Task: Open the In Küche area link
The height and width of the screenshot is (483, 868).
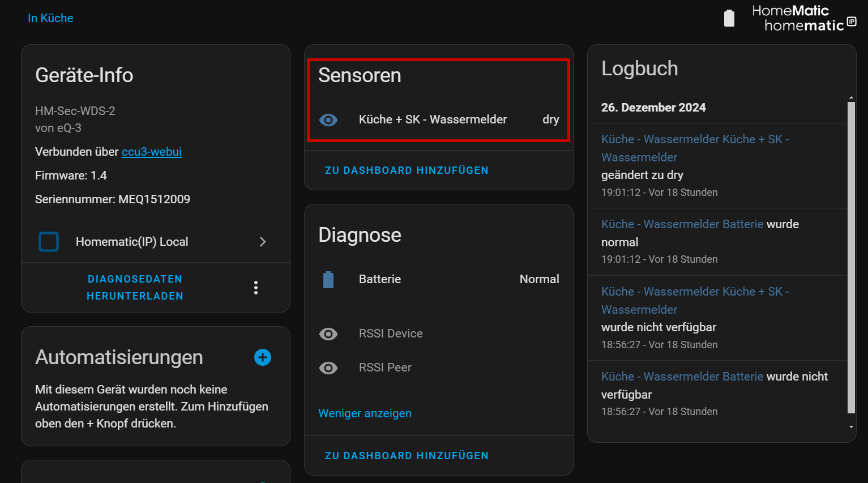Action: pos(50,18)
